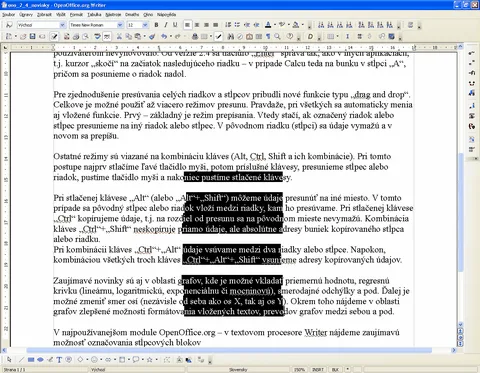
Task: Open the Formát menu
Action: [76, 15]
